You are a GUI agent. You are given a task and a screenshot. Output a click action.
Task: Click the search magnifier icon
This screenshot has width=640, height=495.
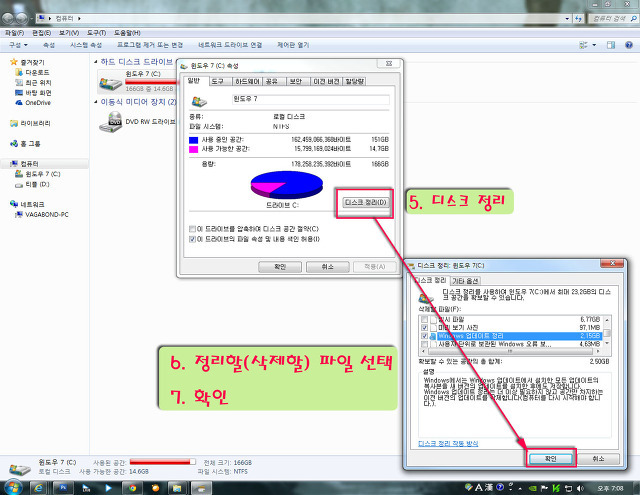click(633, 18)
